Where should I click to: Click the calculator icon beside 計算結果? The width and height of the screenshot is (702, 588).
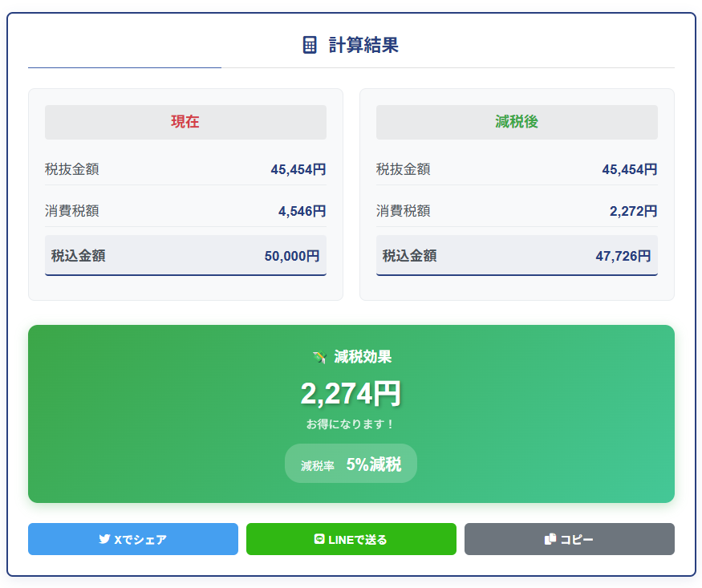310,45
